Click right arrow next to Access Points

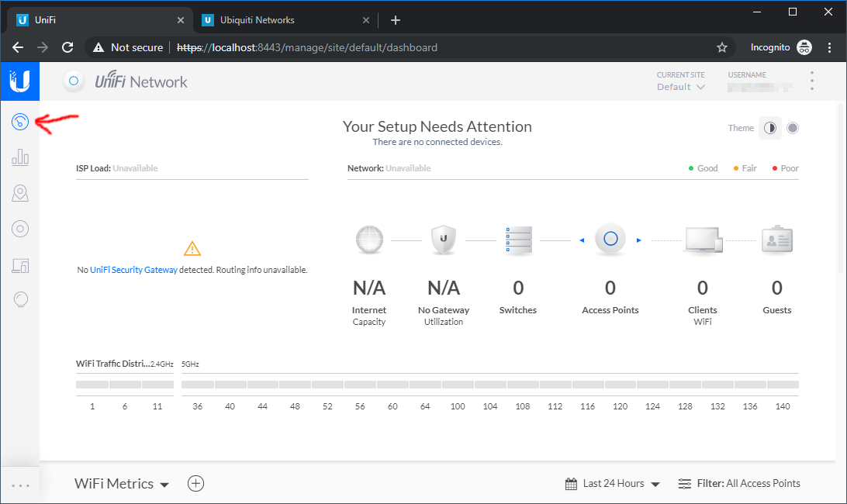click(639, 240)
